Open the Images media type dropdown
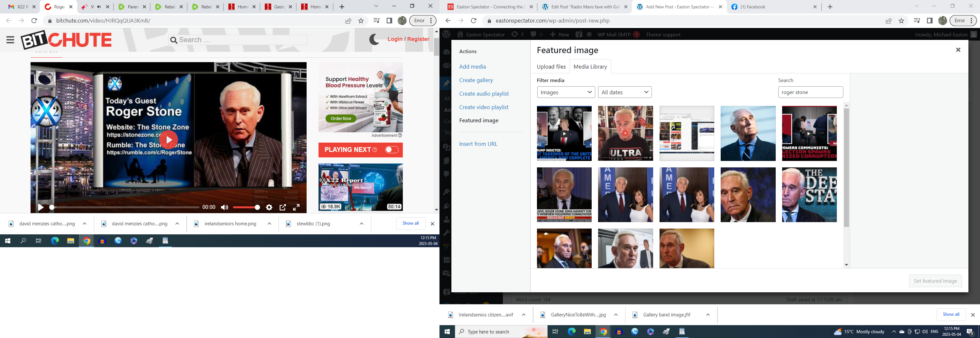Screen dimensions: 980x338 (566, 92)
